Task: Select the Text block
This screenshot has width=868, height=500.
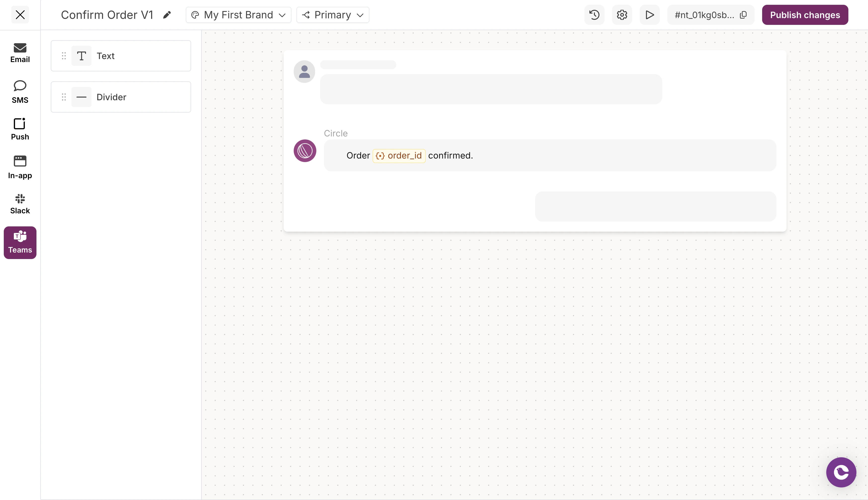Action: [x=121, y=56]
